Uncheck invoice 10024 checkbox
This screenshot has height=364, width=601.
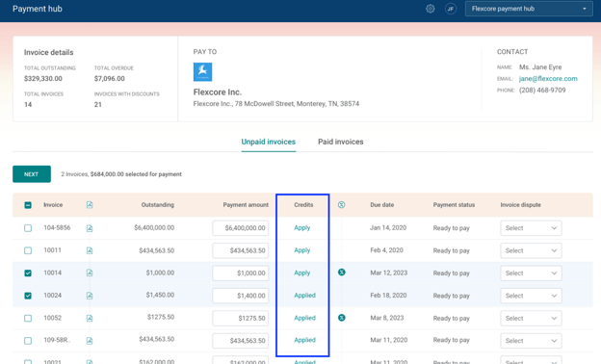(28, 296)
